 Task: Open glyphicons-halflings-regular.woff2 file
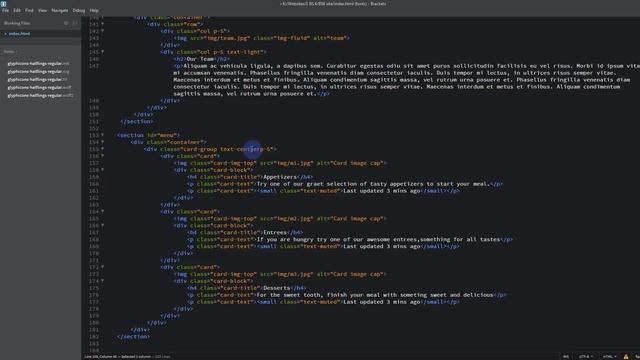point(40,96)
